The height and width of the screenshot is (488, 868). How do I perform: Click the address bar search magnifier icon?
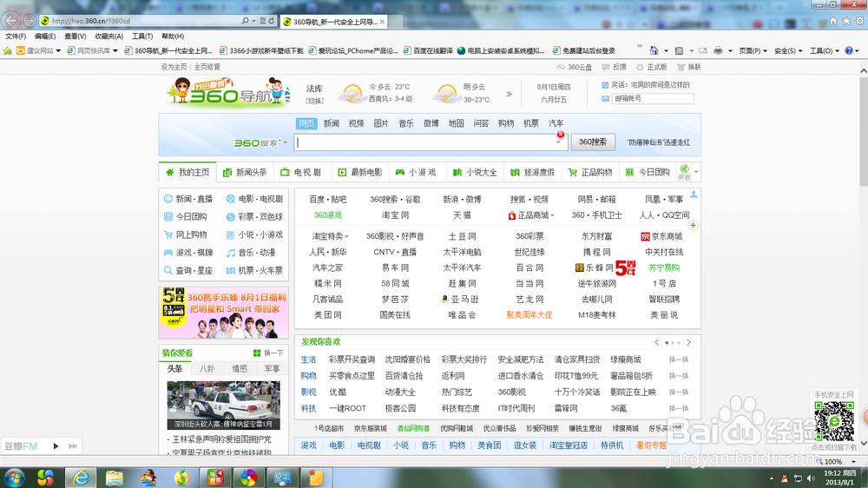246,21
